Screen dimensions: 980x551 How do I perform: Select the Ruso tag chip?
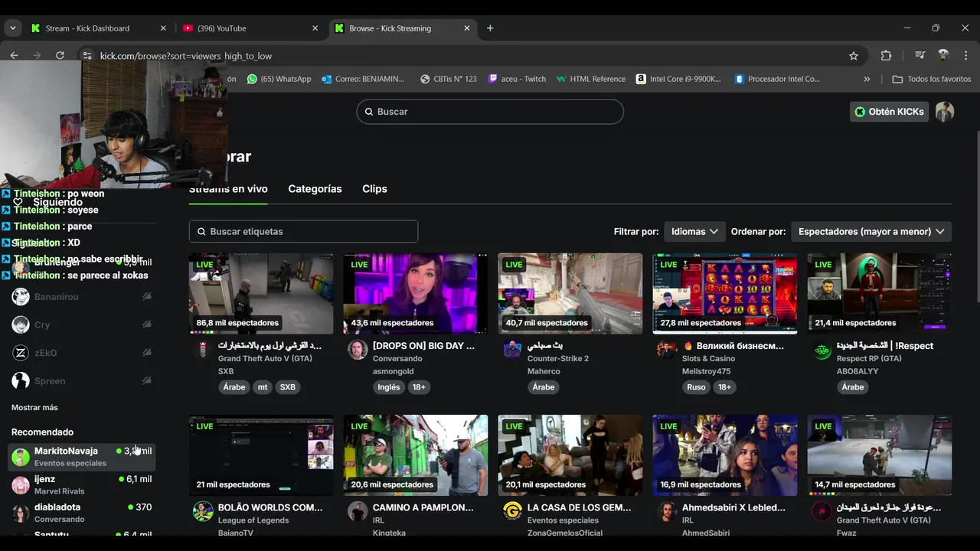[x=696, y=387]
